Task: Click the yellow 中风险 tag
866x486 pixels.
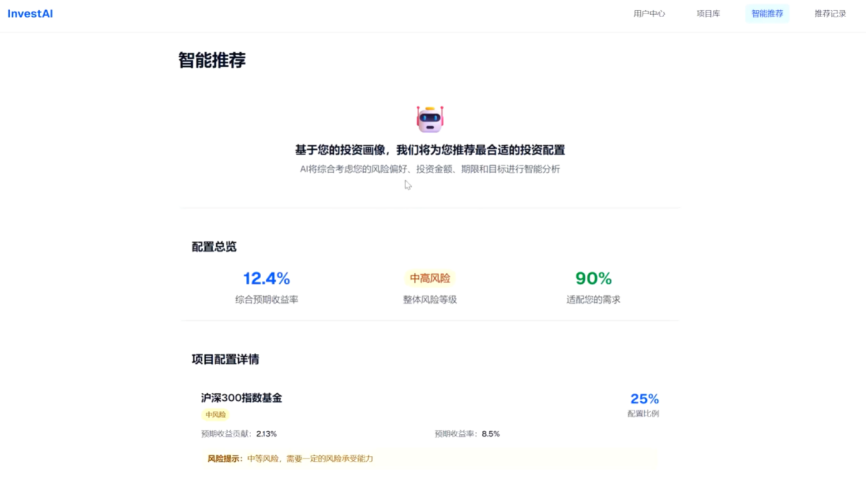Action: click(215, 414)
